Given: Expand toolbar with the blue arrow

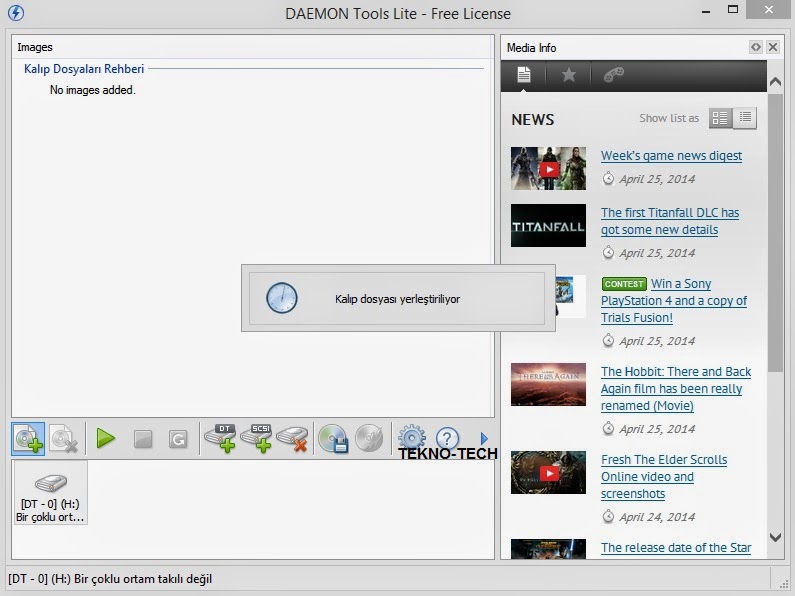Looking at the screenshot, I should pyautogui.click(x=484, y=438).
